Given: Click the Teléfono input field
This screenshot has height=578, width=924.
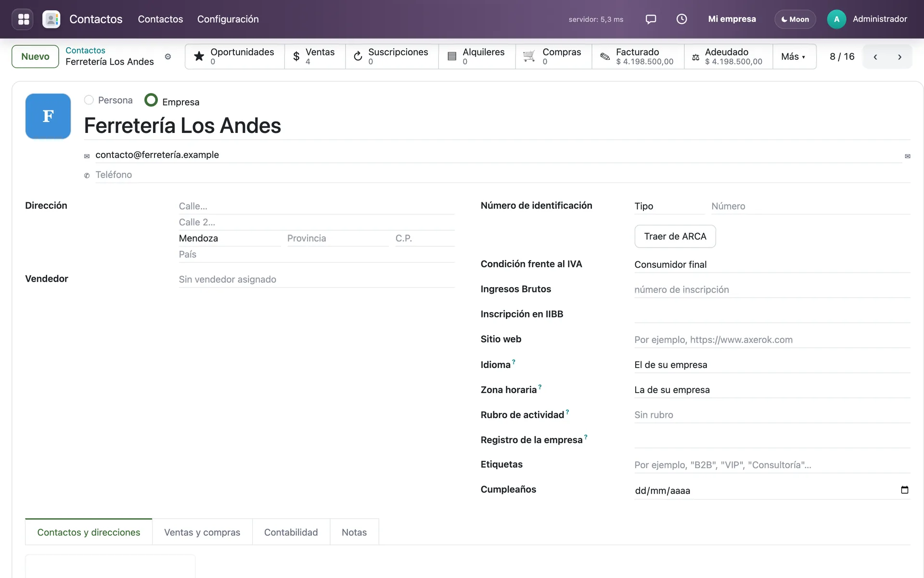Looking at the screenshot, I should click(502, 175).
